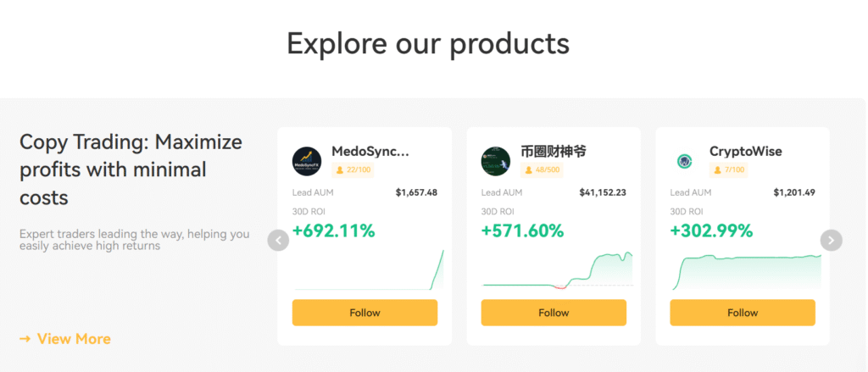Show next traders with right arrow
The width and height of the screenshot is (868, 372).
click(832, 241)
